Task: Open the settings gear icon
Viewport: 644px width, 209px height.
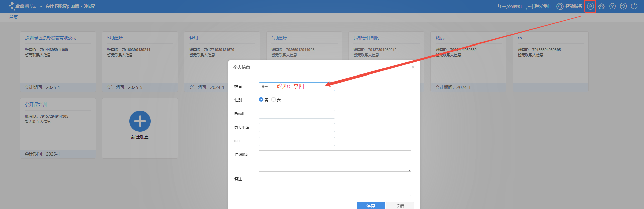Action: (x=601, y=6)
